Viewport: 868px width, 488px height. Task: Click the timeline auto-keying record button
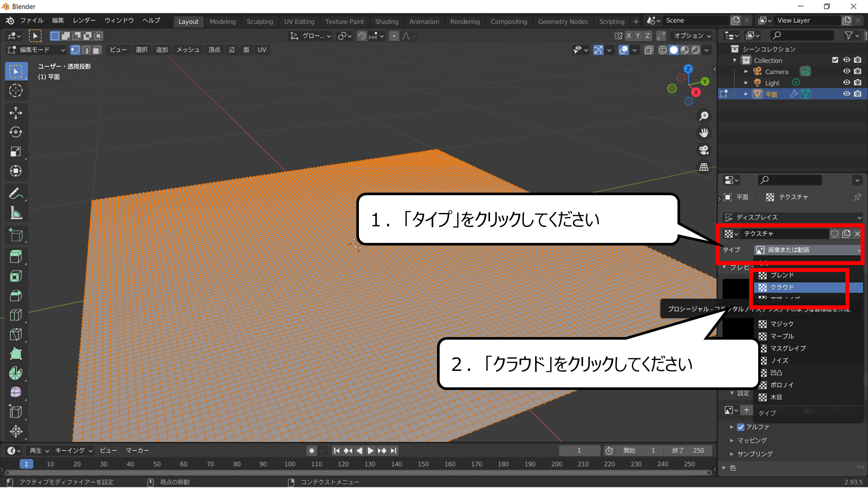point(312,451)
